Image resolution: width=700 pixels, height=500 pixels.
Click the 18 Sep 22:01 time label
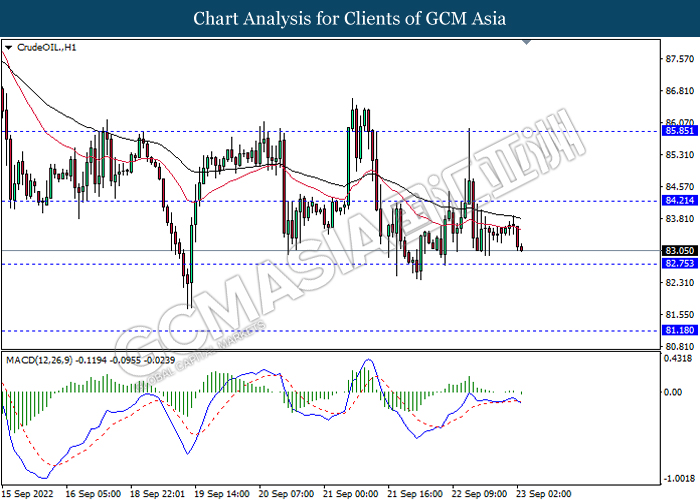point(157,494)
